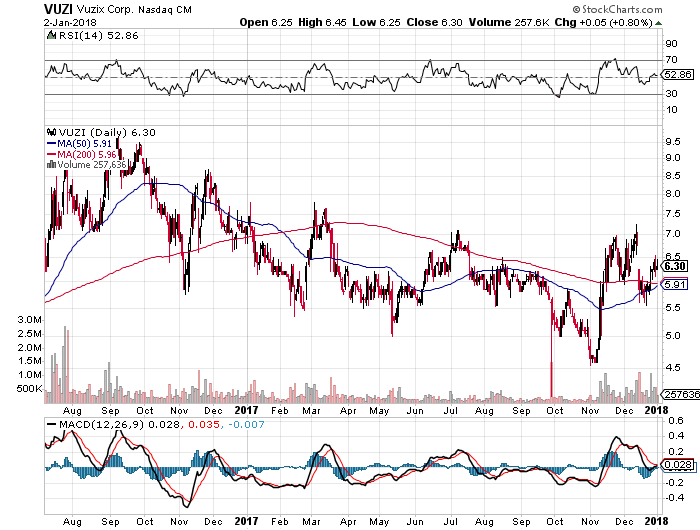Click the Apr label below MACD panel
Image resolution: width=700 pixels, height=530 pixels.
[348, 522]
